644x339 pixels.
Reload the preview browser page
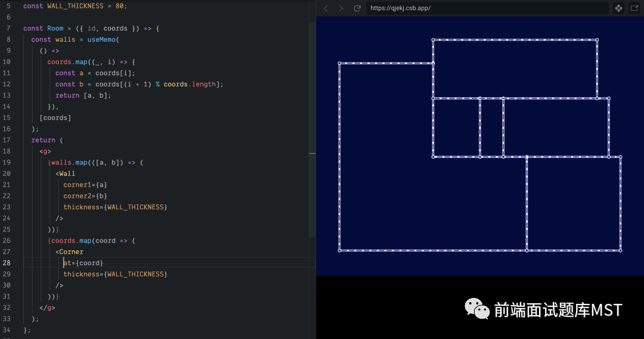click(357, 8)
